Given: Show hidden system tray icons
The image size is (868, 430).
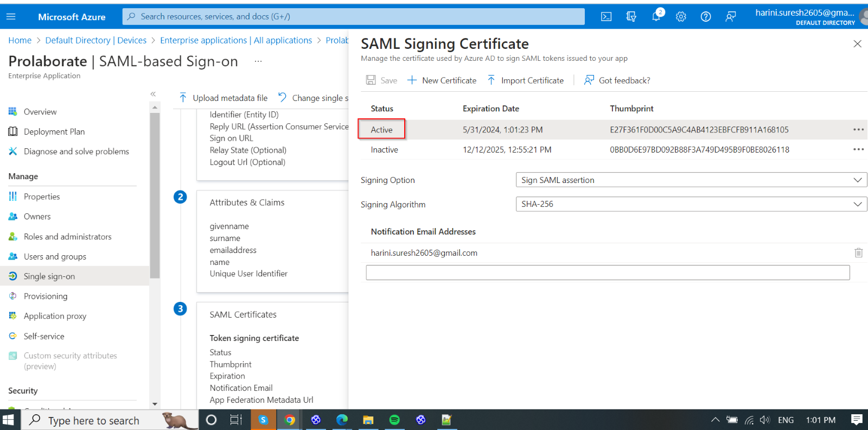Looking at the screenshot, I should pos(715,420).
